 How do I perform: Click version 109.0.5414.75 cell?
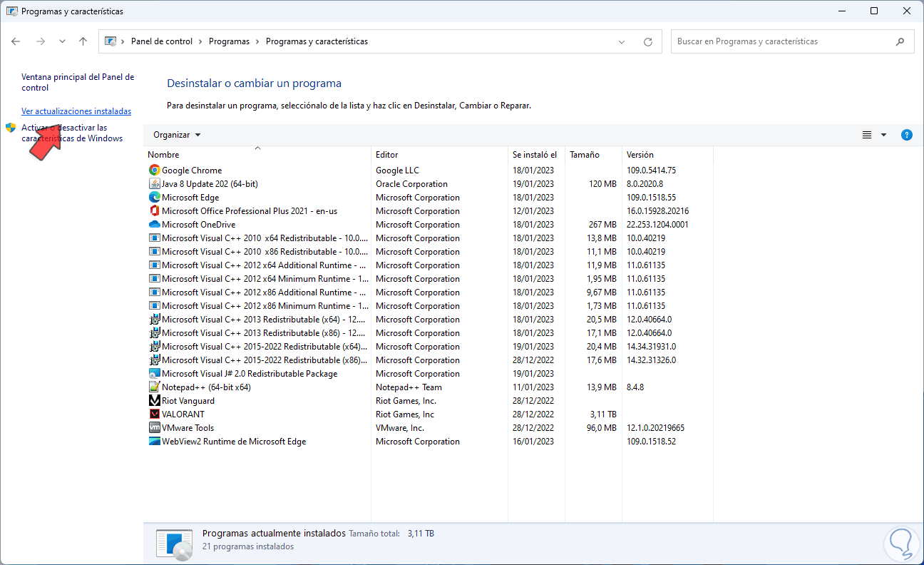click(651, 170)
